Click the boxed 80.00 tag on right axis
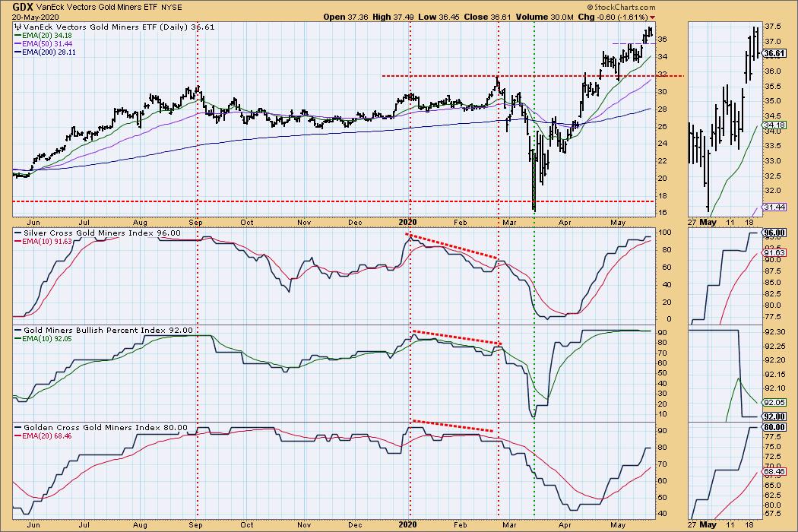Image resolution: width=798 pixels, height=532 pixels. pos(774,428)
